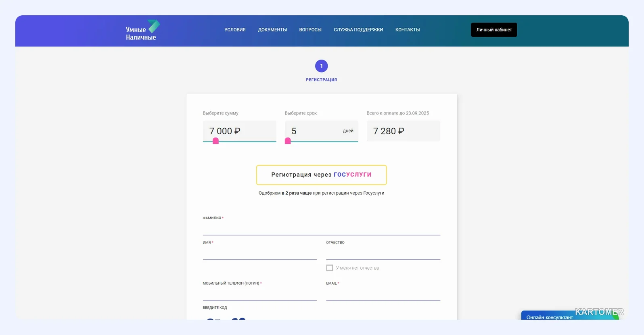Viewport: 644px width, 335px height.
Task: Click the Выберите сумму label
Action: (x=220, y=113)
